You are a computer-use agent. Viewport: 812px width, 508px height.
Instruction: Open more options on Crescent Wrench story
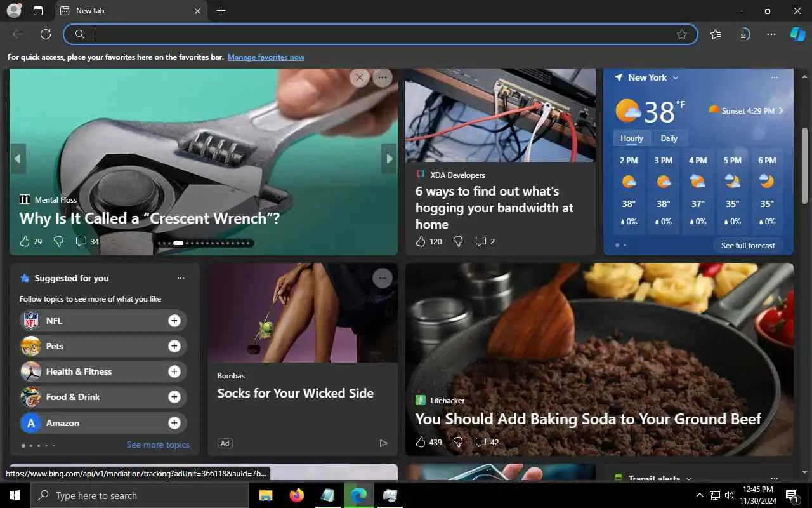coord(382,77)
